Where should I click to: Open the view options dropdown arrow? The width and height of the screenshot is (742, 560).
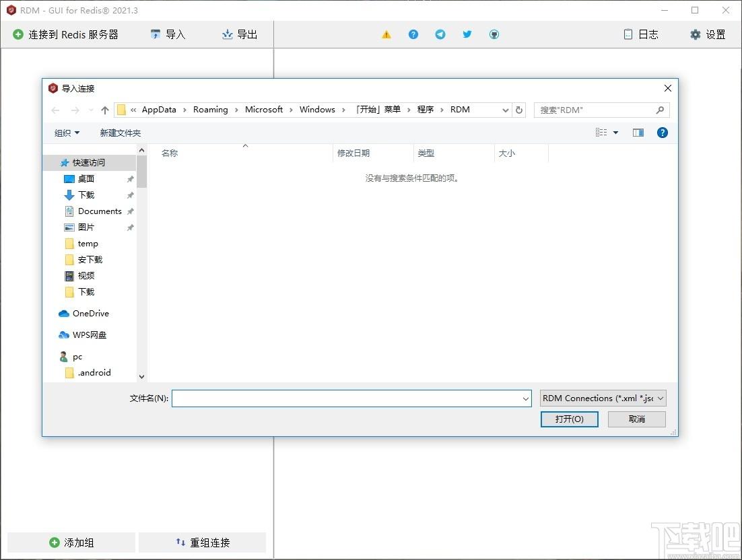point(615,133)
